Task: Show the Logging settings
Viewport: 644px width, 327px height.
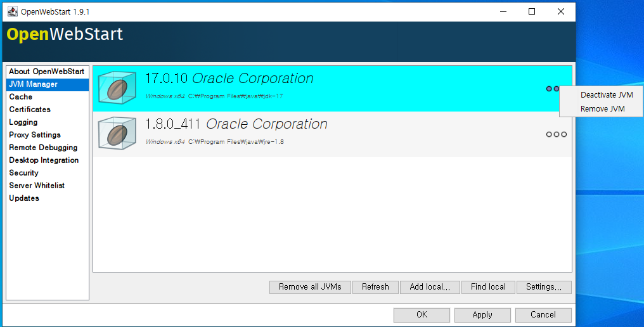Action: tap(48, 122)
